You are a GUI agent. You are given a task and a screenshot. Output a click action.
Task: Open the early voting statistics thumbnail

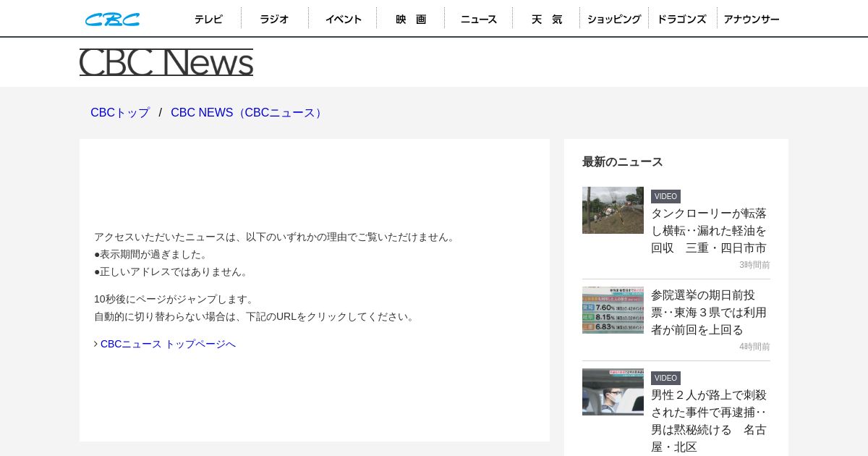[613, 310]
